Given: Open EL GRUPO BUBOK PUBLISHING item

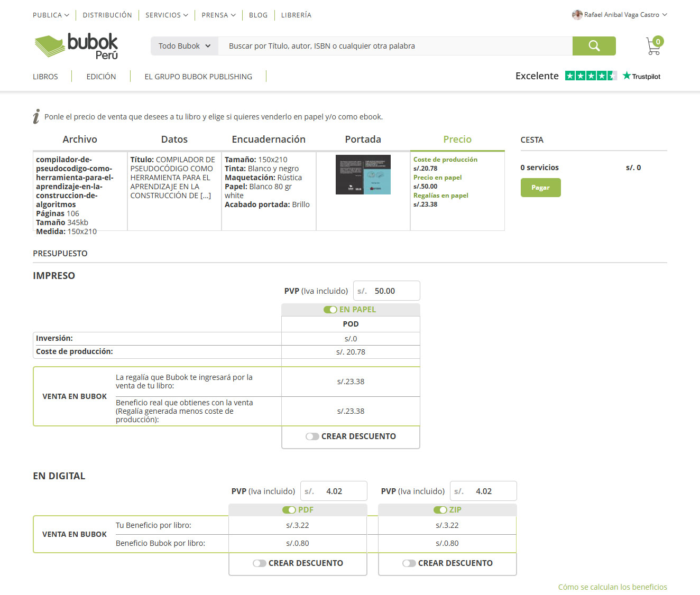Looking at the screenshot, I should (198, 77).
